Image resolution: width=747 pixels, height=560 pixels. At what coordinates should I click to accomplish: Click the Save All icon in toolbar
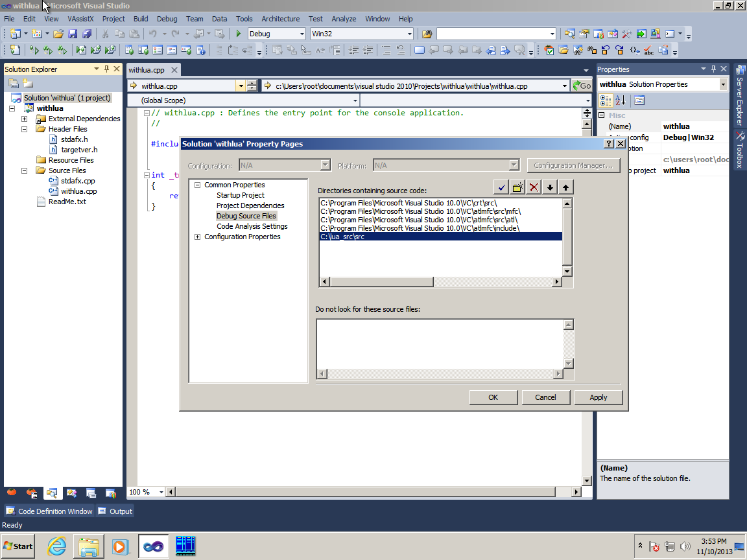(x=87, y=34)
